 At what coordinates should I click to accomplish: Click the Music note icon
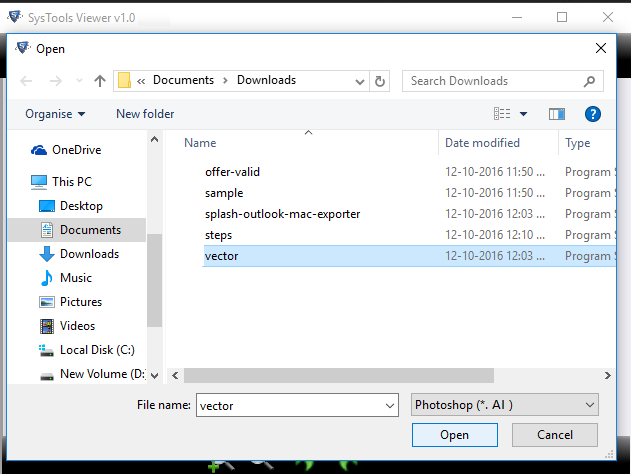click(47, 278)
